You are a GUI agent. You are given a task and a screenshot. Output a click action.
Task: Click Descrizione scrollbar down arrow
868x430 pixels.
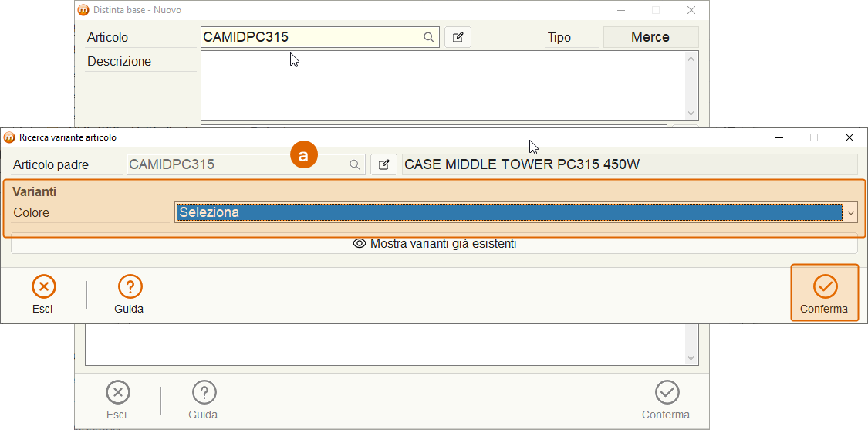pyautogui.click(x=691, y=113)
